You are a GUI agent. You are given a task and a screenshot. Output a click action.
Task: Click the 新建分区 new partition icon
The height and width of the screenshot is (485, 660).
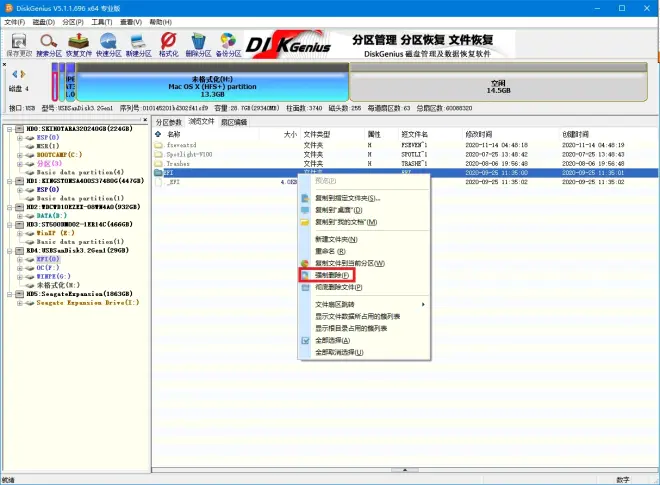pos(138,41)
